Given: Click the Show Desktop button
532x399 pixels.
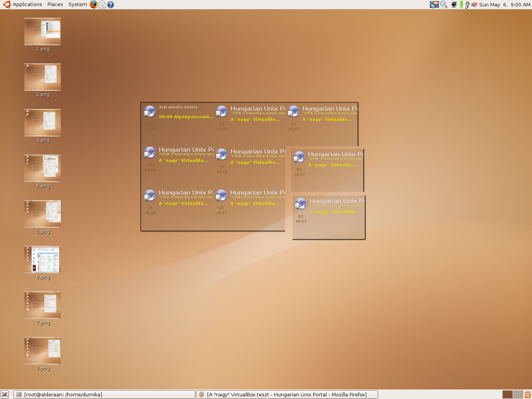Looking at the screenshot, I should coord(5,394).
